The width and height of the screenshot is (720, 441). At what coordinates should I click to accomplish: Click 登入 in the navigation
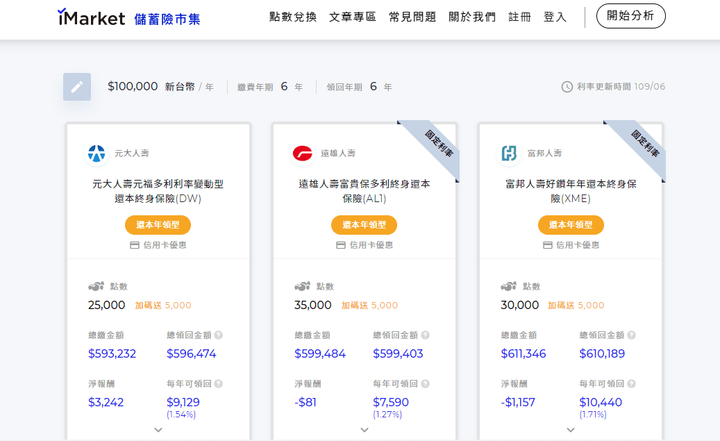pos(555,17)
